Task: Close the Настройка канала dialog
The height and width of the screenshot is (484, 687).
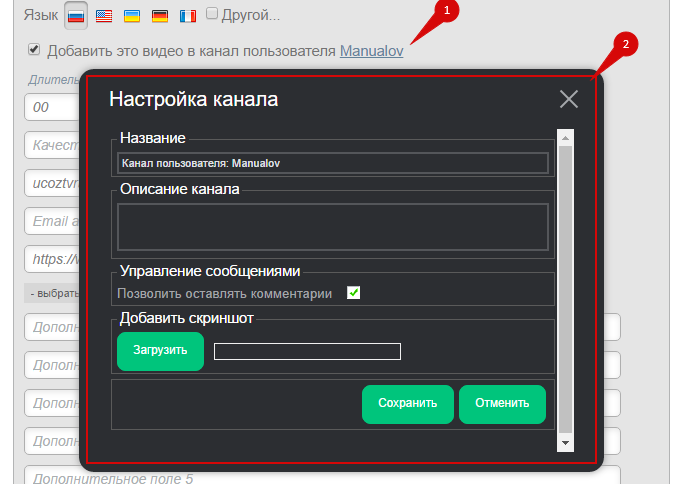Action: click(569, 98)
